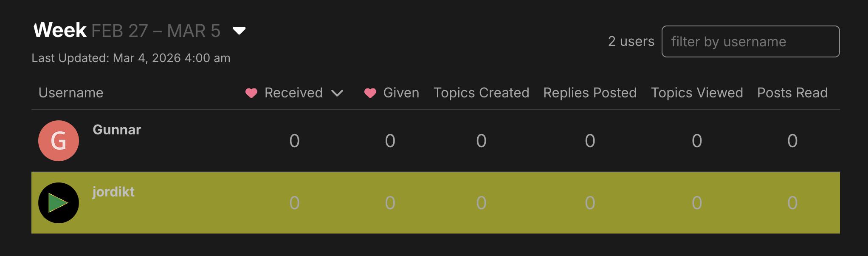Open jordikt's user profile link

[x=113, y=192]
